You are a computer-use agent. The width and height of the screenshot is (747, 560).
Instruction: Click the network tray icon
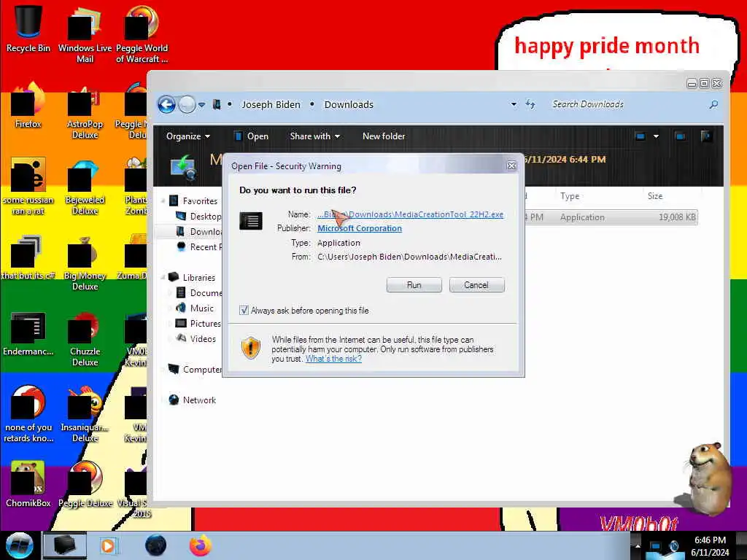657,547
